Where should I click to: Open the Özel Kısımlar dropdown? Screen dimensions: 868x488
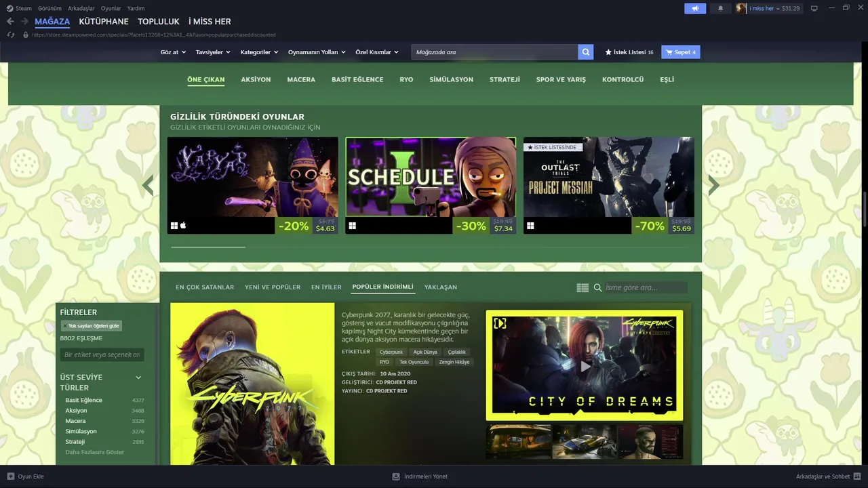(x=377, y=52)
